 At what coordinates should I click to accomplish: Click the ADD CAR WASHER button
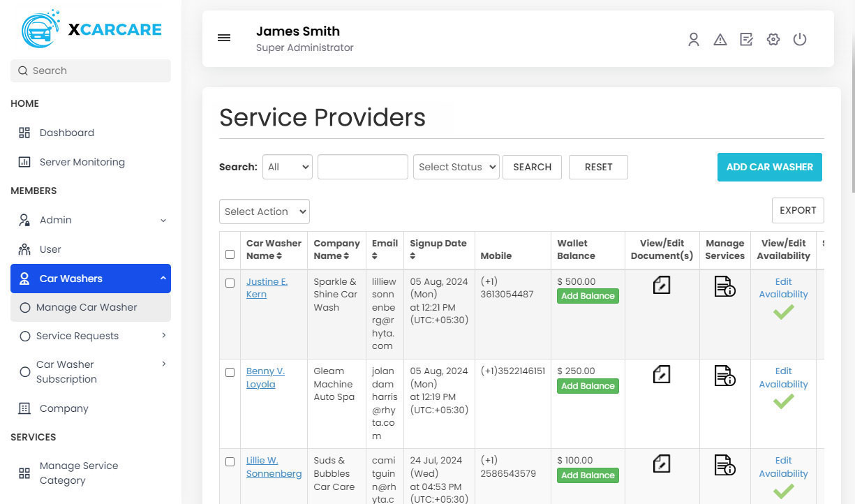[770, 167]
